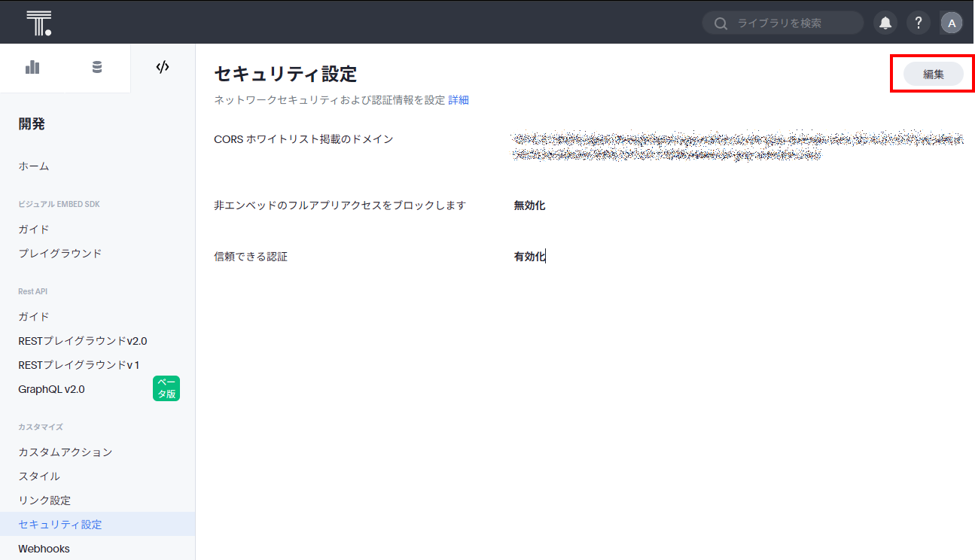Click the search magnifier icon
Viewport: 975px width, 560px height.
pos(721,23)
